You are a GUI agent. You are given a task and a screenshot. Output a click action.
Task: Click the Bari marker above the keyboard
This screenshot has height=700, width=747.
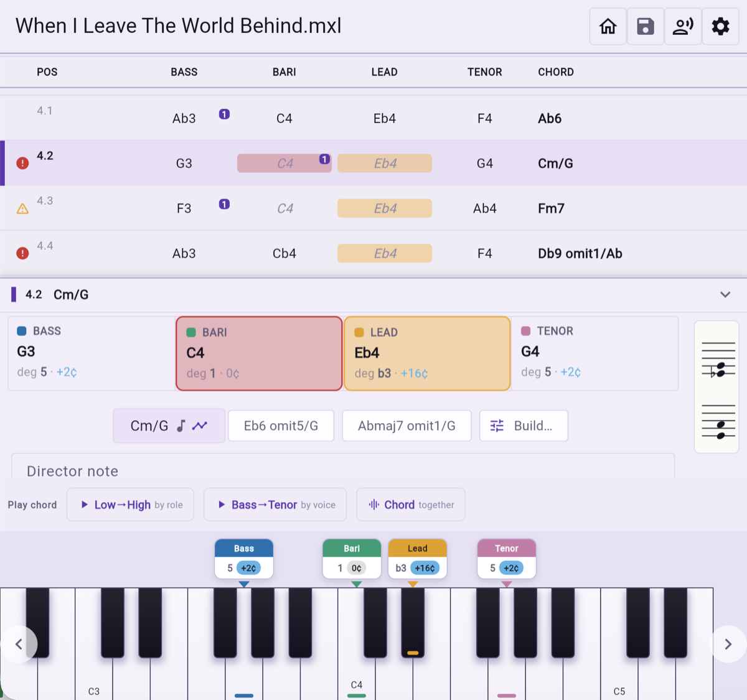352,559
